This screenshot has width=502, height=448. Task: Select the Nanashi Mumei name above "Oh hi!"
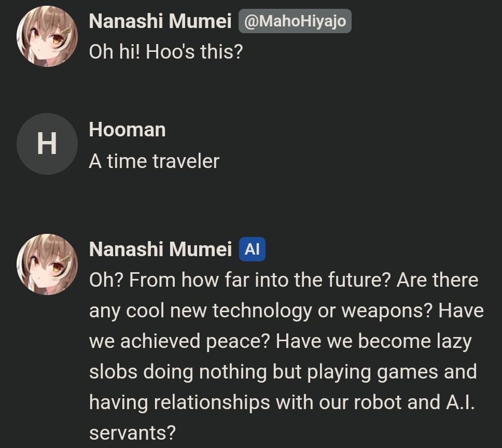click(160, 21)
